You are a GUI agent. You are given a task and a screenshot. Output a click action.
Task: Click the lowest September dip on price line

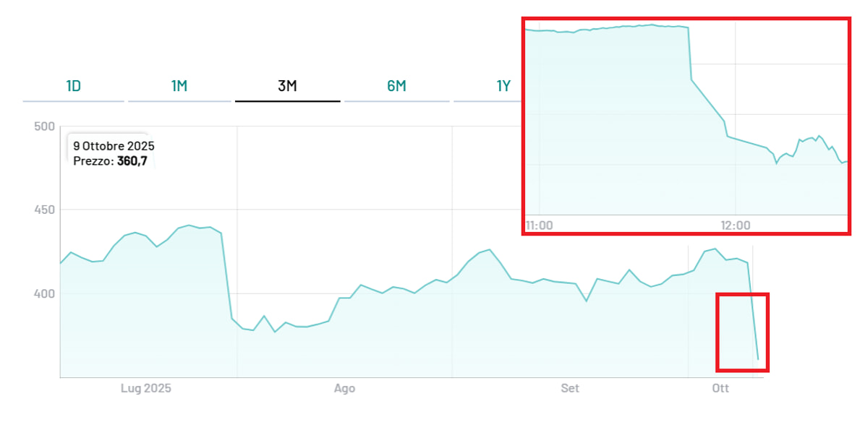[x=586, y=301]
